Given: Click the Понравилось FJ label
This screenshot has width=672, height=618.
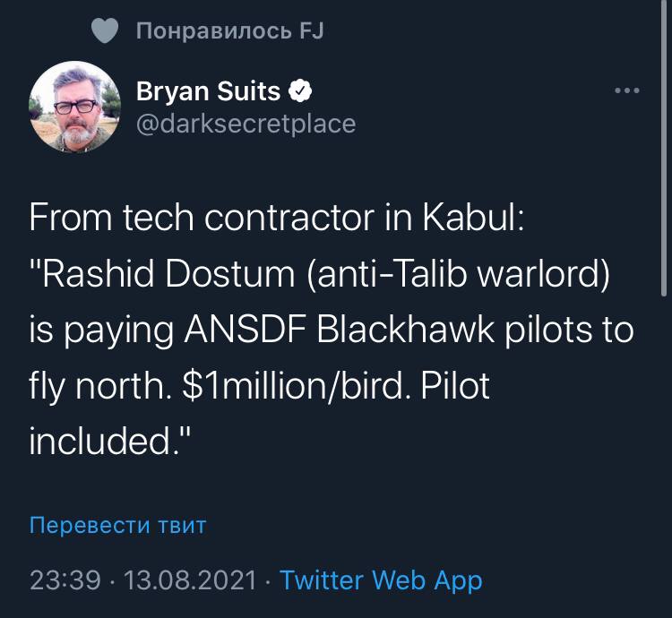Looking at the screenshot, I should tap(229, 32).
